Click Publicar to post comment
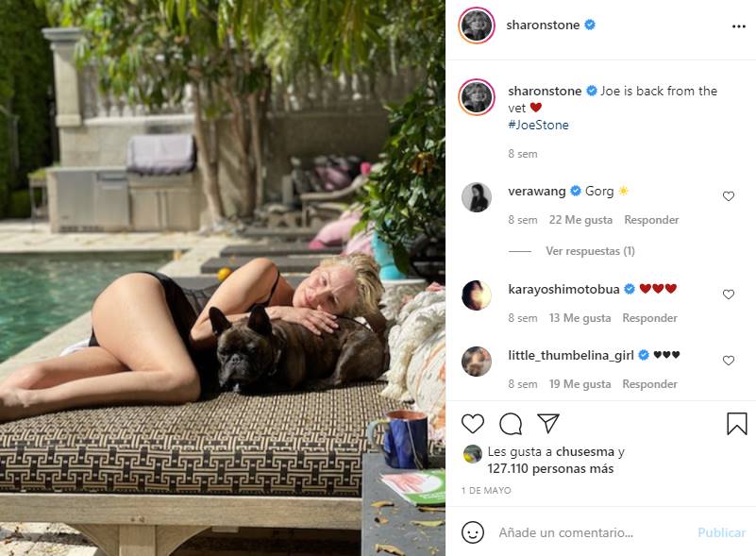Image resolution: width=756 pixels, height=556 pixels. tap(721, 532)
